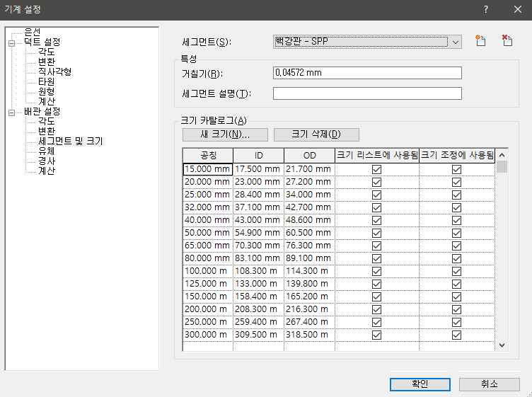Image resolution: width=532 pixels, height=397 pixels.
Task: Select the nominal cell 32.000 mm
Action: [x=208, y=207]
